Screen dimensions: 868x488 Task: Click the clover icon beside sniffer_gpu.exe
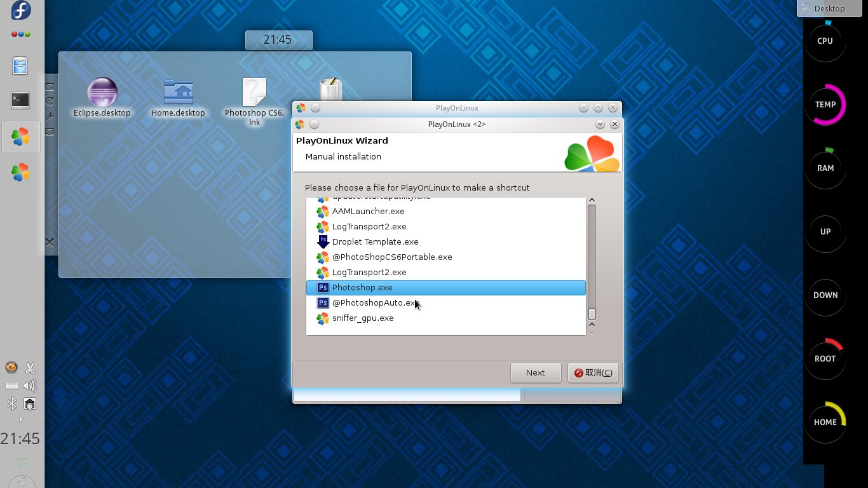click(x=323, y=318)
